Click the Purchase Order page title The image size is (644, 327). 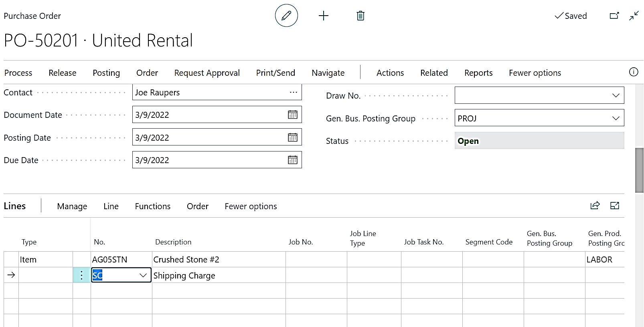pyautogui.click(x=32, y=16)
